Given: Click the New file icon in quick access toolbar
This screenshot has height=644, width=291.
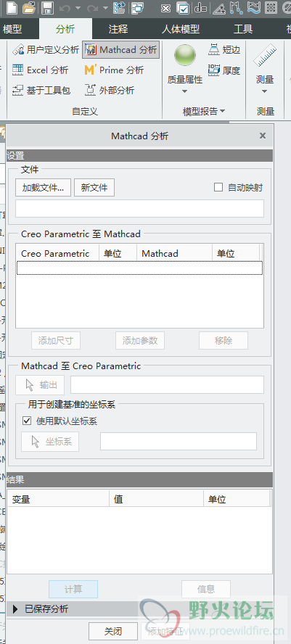Looking at the screenshot, I should (x=12, y=7).
